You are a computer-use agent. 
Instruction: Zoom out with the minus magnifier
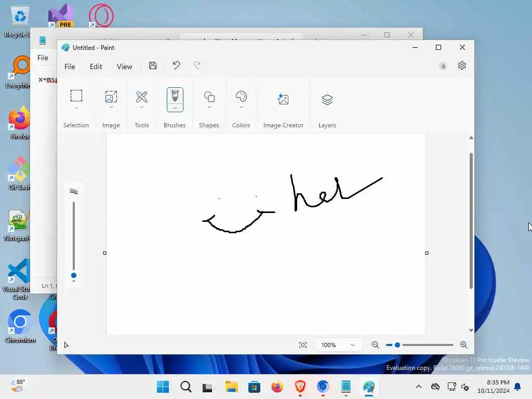375,345
